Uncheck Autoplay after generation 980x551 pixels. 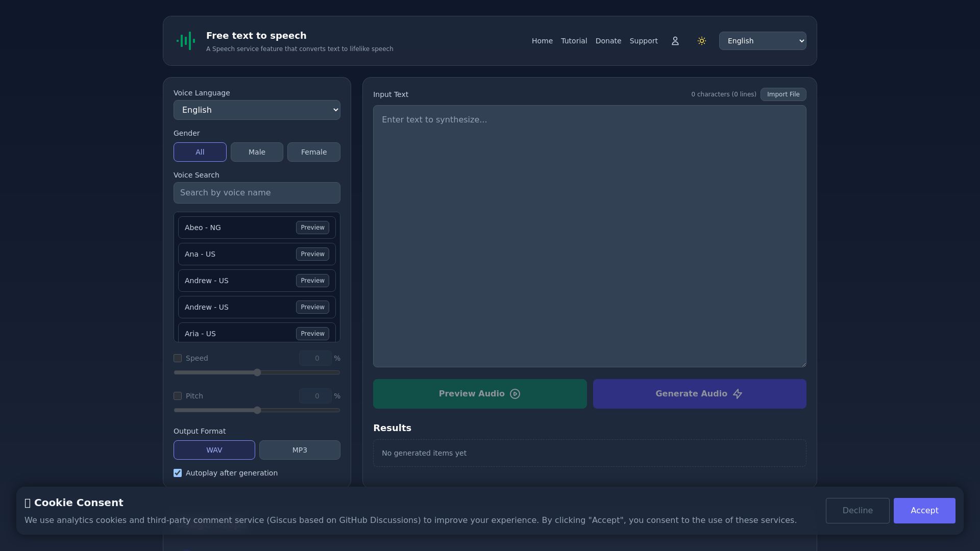(178, 473)
